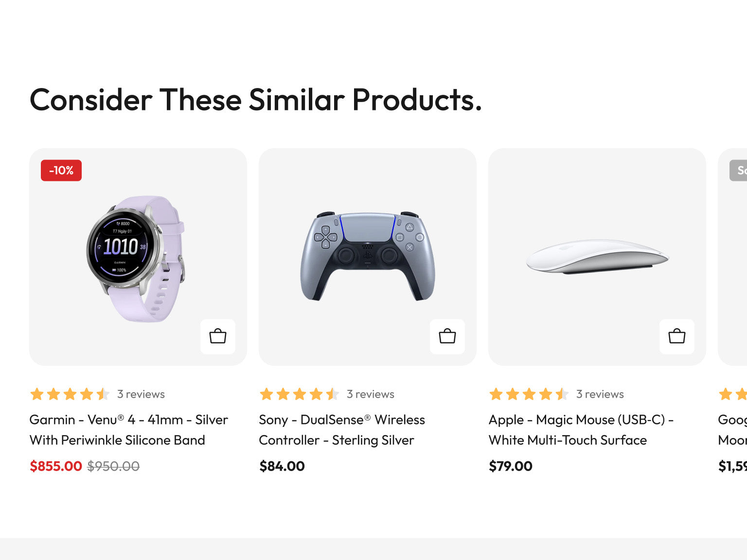Click the star rating under the Garmin watch
Viewport: 747px width, 560px height.
coord(70,394)
